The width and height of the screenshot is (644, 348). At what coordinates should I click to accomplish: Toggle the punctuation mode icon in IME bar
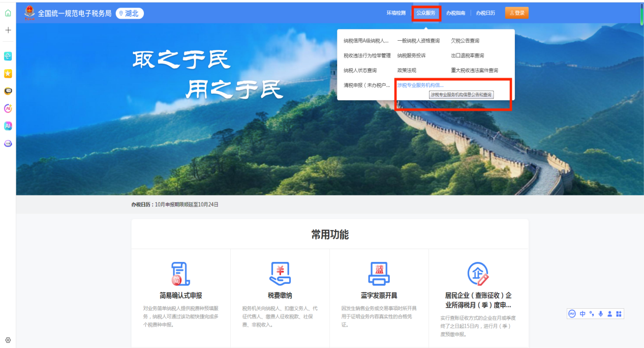point(592,314)
